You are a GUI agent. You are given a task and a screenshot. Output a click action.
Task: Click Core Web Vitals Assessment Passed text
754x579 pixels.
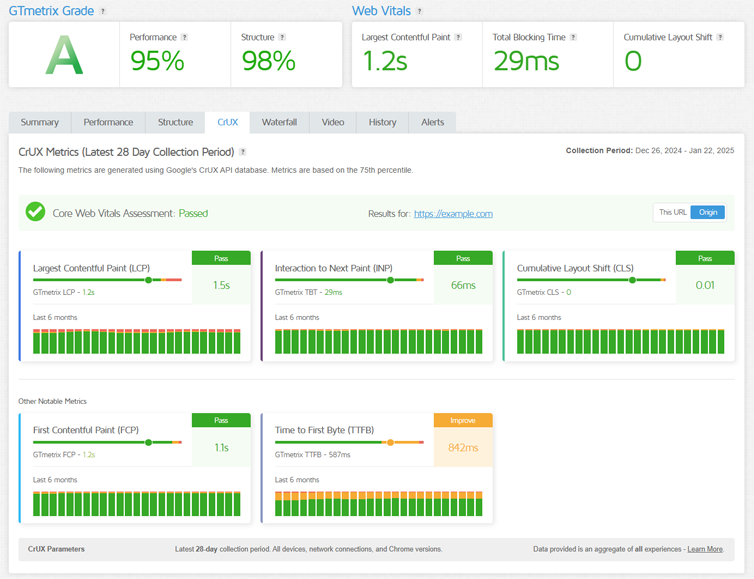pyautogui.click(x=130, y=214)
